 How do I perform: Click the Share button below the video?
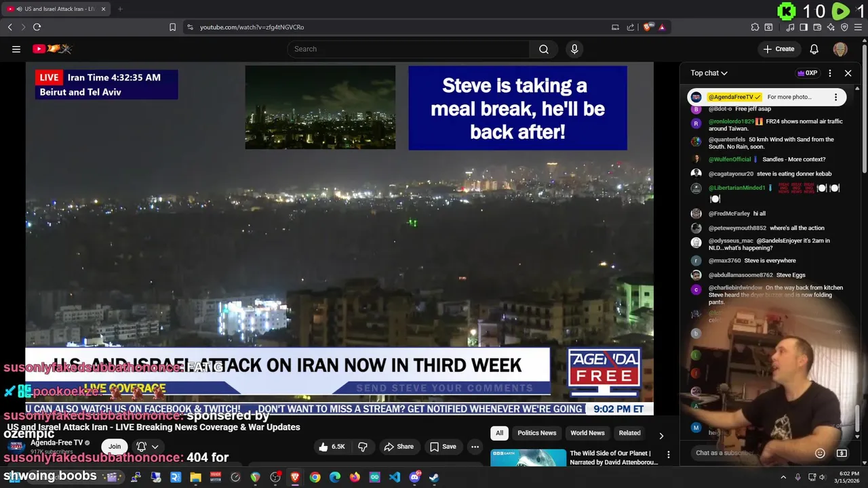399,447
